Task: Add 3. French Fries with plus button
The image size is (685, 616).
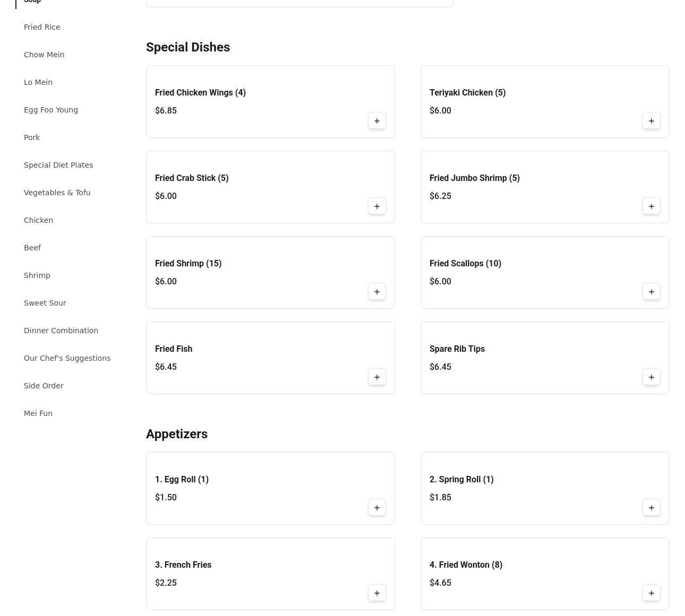Action: pyautogui.click(x=377, y=593)
